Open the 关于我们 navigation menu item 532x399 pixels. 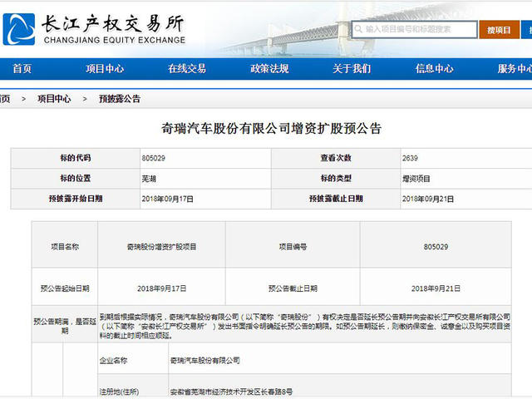352,69
